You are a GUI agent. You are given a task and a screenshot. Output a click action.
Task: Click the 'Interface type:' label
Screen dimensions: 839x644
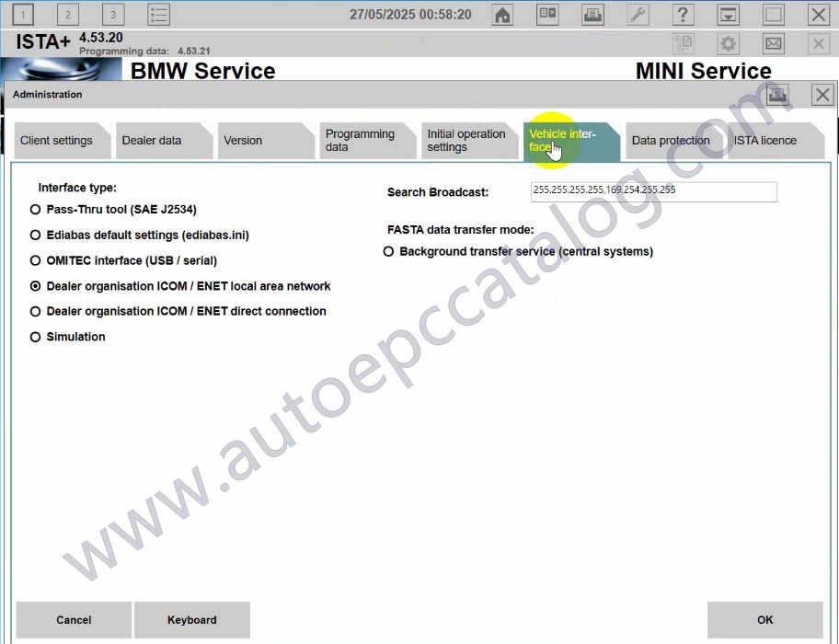point(77,188)
